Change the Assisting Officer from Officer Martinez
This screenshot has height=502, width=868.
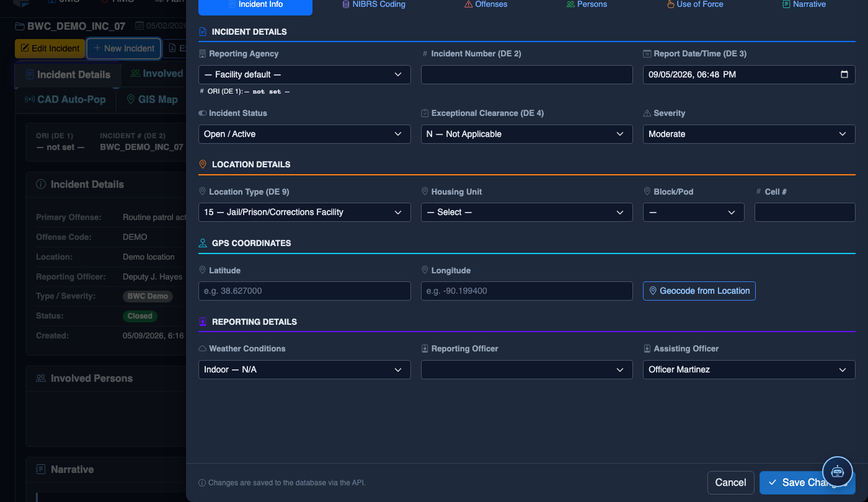pyautogui.click(x=749, y=370)
